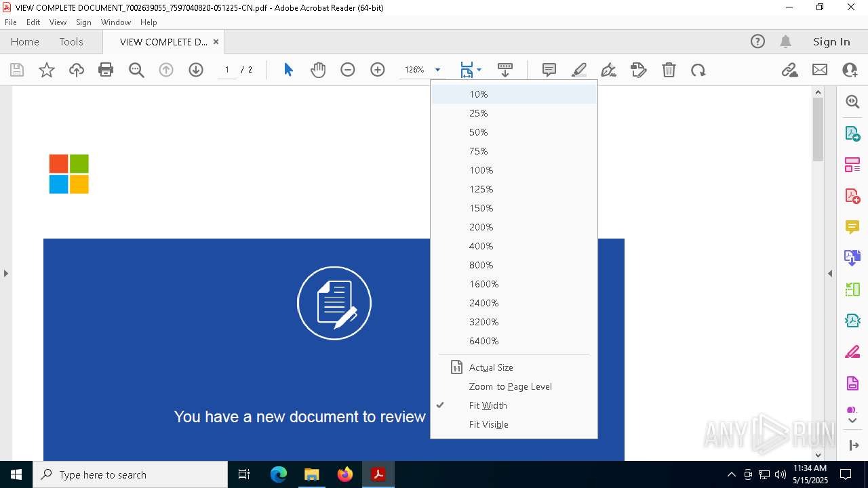Expand the left navigation pane arrow

point(6,273)
